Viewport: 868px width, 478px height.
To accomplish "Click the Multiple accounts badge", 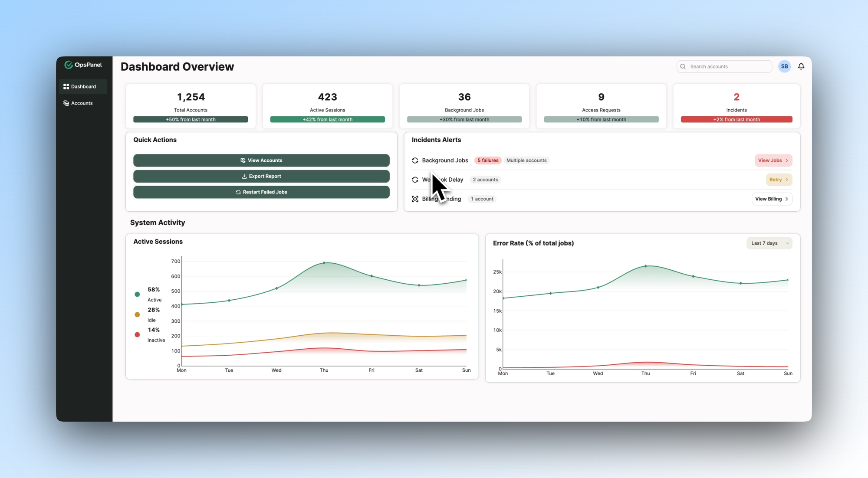I will click(x=526, y=160).
